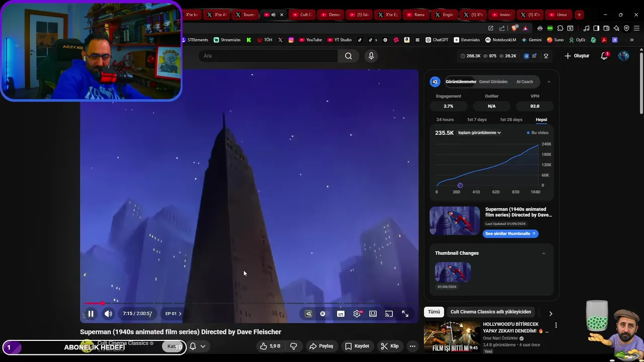Open the browser extensions puzzle icon
The image size is (644, 362).
click(x=560, y=28)
